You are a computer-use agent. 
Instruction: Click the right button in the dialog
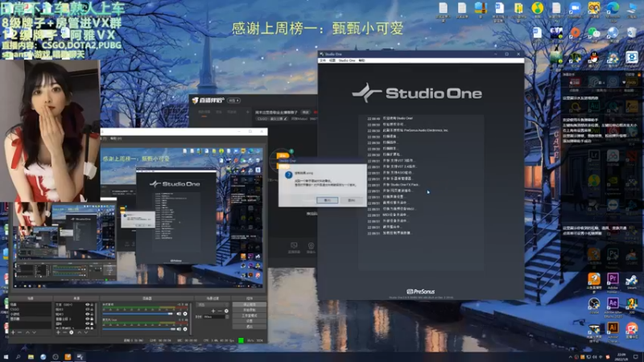point(351,200)
